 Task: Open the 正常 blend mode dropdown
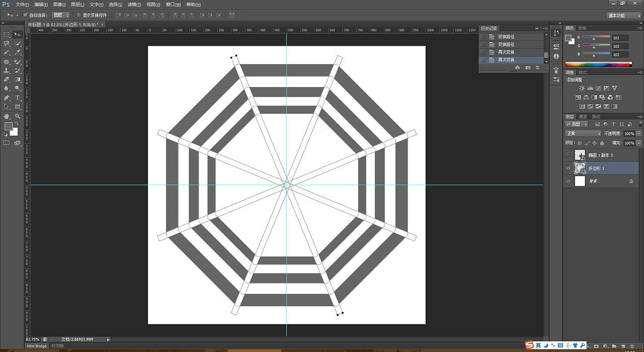[x=583, y=133]
